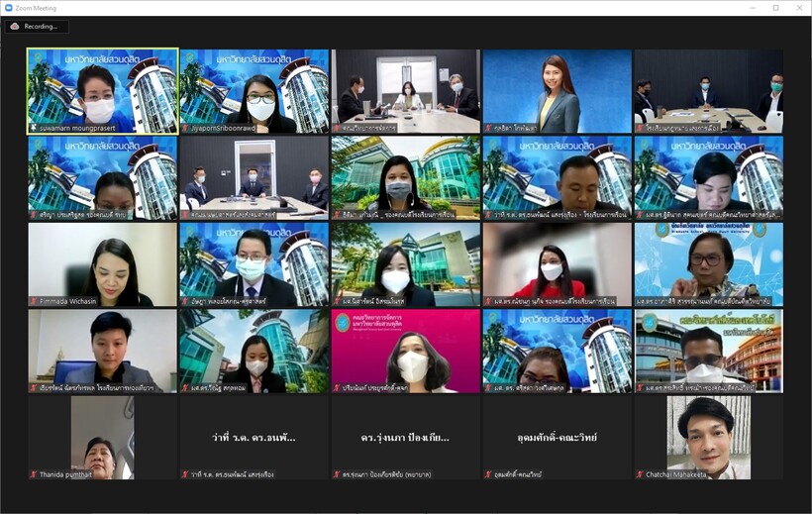Click the large ดร.รุ่งนภา ป้องเกีย... name in the video-off tile
812x514 pixels.
tap(405, 437)
